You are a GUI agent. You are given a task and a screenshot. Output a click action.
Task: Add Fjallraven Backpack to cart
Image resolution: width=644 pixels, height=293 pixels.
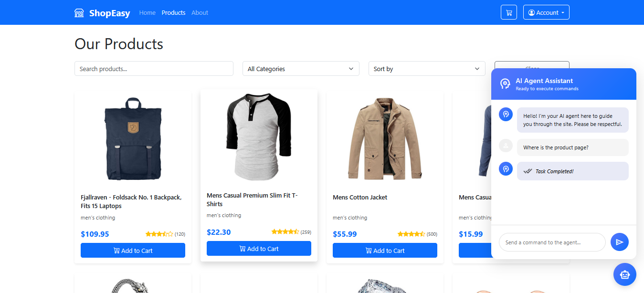[133, 251]
